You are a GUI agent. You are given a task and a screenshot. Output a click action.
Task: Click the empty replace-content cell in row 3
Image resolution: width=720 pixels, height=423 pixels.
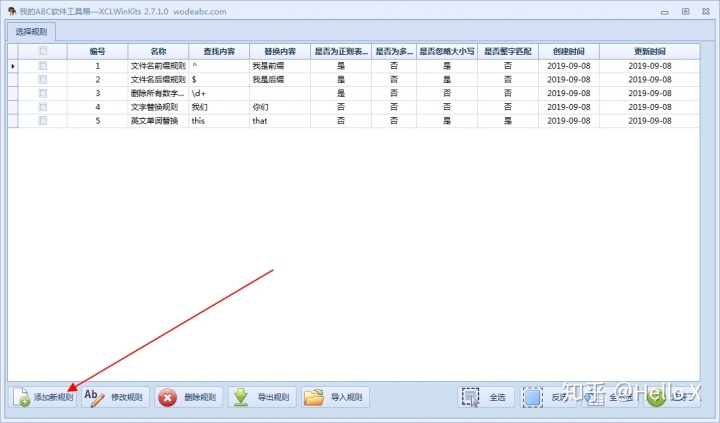[x=280, y=93]
